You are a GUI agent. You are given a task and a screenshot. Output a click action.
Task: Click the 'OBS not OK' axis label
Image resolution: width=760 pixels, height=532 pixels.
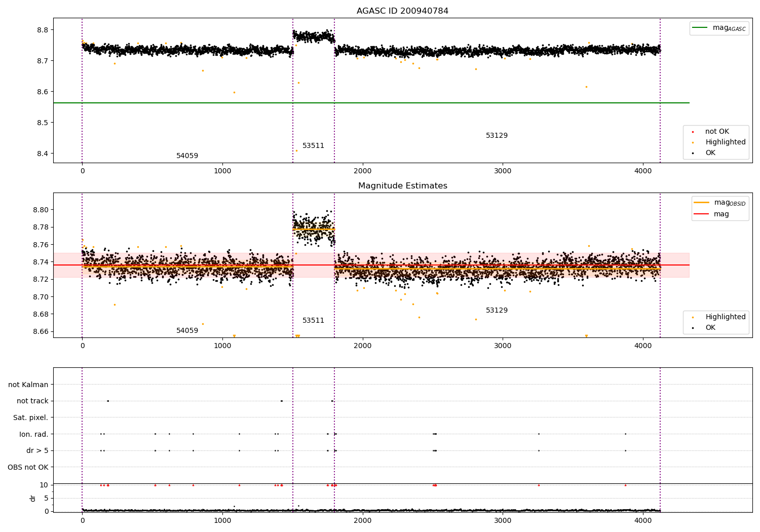[x=28, y=468]
